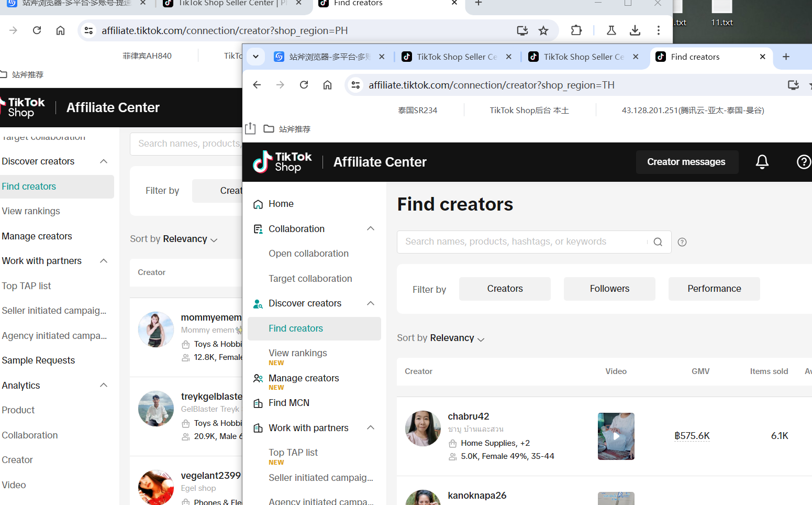The width and height of the screenshot is (812, 505).
Task: Open tab search dropdown in front window
Action: [x=255, y=57]
